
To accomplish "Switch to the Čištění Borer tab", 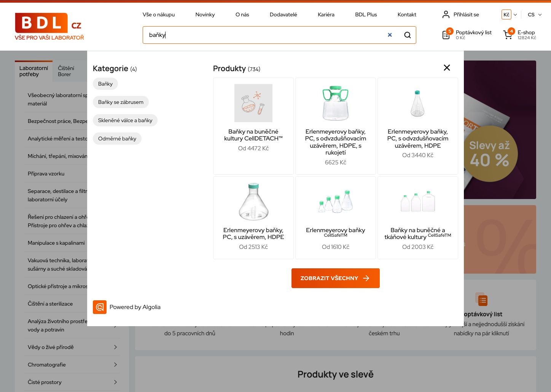I will (66, 71).
